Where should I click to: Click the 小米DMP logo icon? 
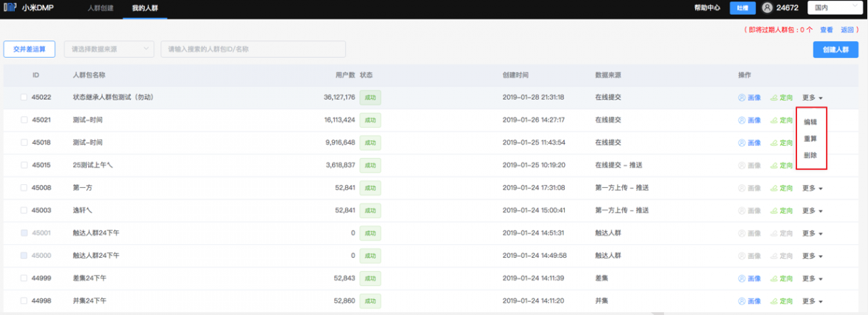pos(12,9)
